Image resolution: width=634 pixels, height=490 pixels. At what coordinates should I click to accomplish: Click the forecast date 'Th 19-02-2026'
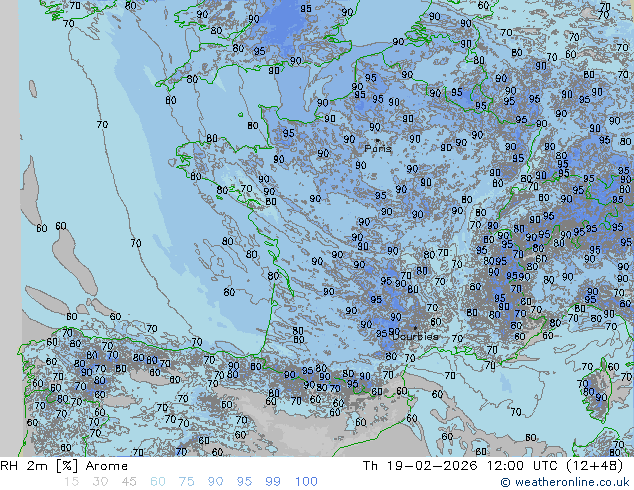(420, 466)
